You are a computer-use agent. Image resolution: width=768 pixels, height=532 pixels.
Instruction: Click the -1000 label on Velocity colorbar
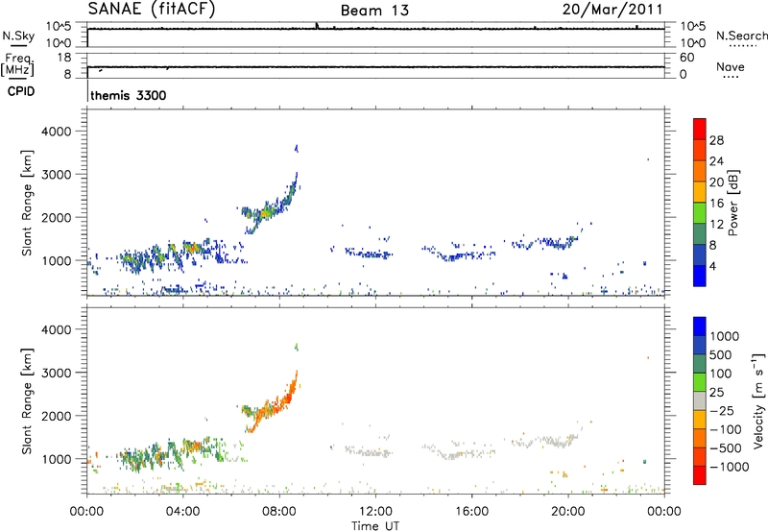click(x=730, y=467)
